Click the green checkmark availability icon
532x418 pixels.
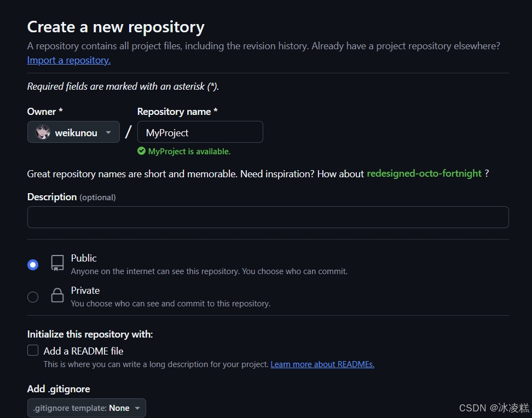141,151
